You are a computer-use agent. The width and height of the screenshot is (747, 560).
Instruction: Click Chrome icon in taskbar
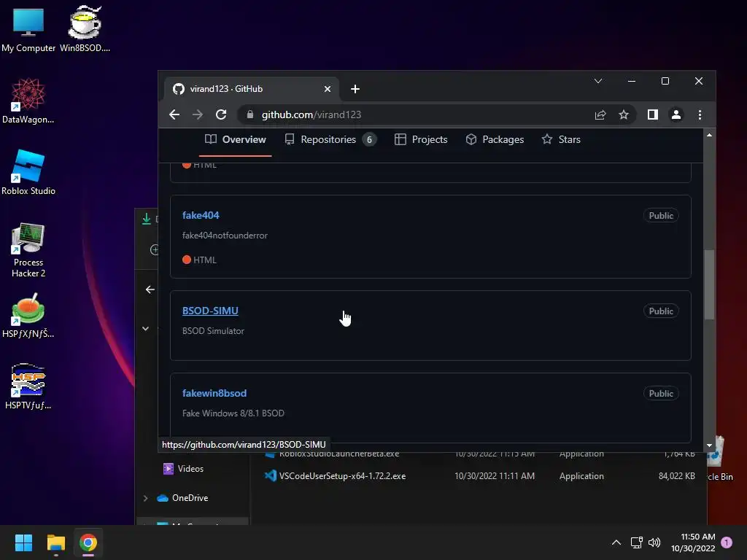(x=88, y=542)
